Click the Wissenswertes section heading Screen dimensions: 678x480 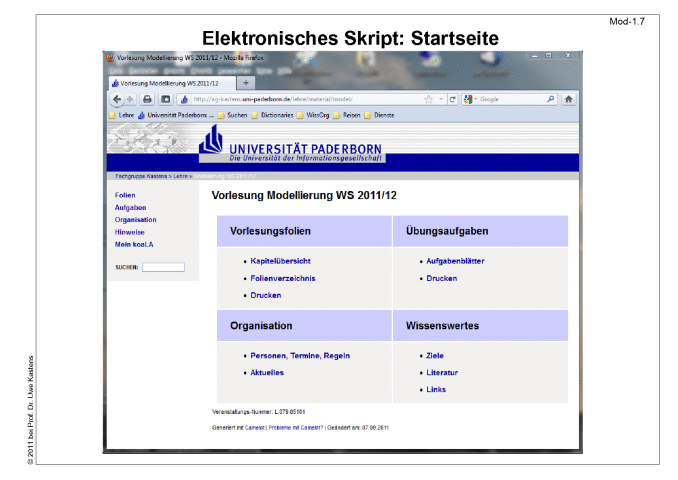[x=442, y=326]
